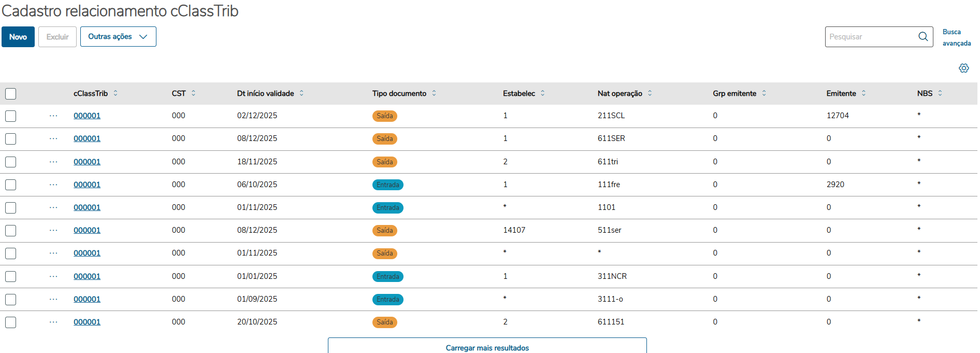Sort the table by NBS column
The image size is (980, 353).
940,93
